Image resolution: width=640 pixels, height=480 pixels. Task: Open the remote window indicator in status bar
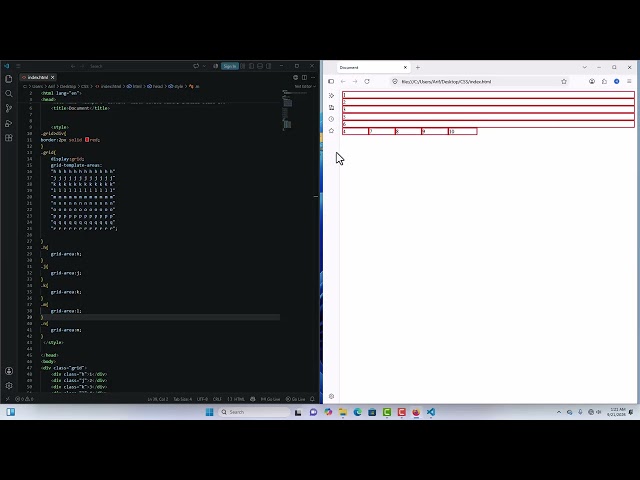pyautogui.click(x=7, y=399)
